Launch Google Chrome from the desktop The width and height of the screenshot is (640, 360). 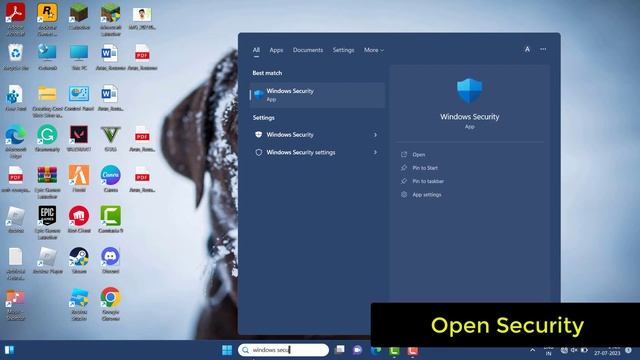111,304
